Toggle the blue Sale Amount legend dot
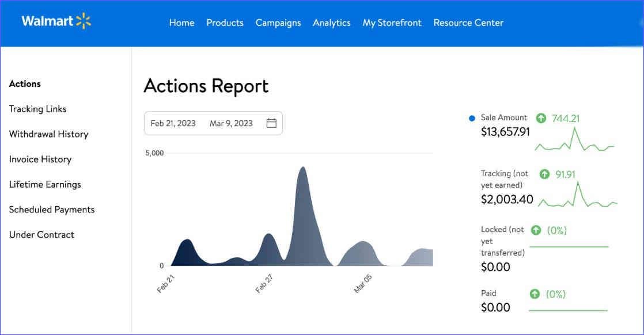 tap(471, 117)
